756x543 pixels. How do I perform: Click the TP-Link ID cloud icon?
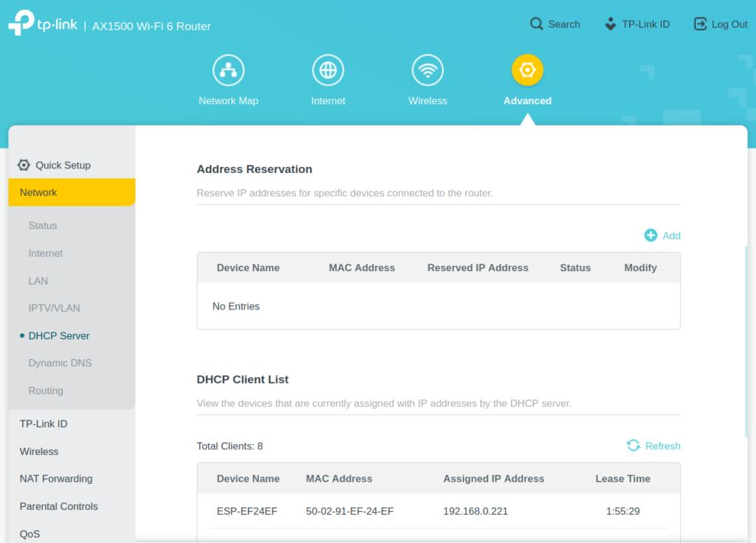[x=611, y=24]
